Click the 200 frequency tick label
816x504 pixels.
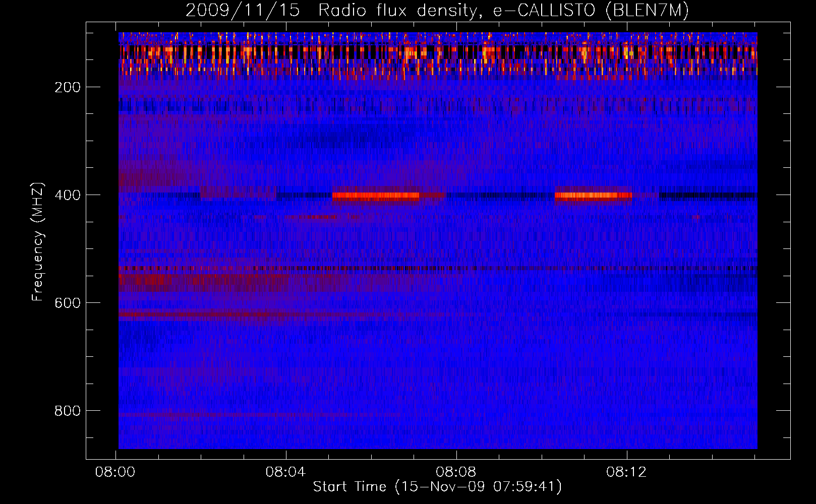tap(68, 87)
